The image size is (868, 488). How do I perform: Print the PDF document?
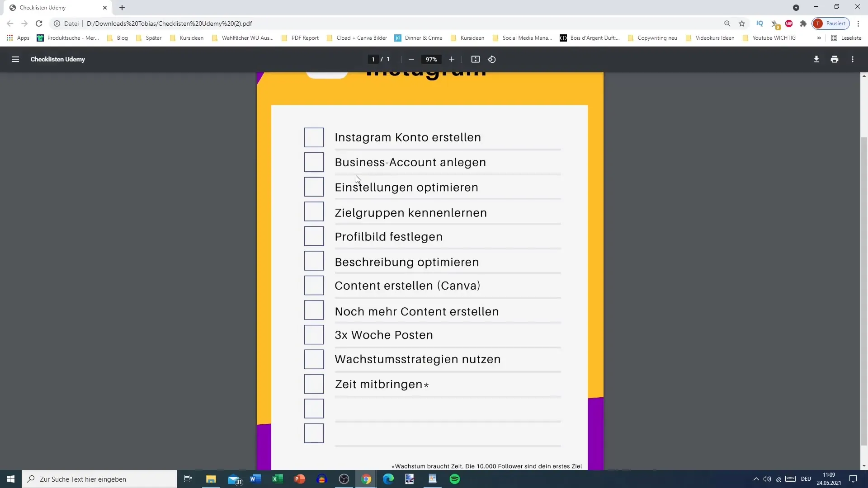pos(835,59)
